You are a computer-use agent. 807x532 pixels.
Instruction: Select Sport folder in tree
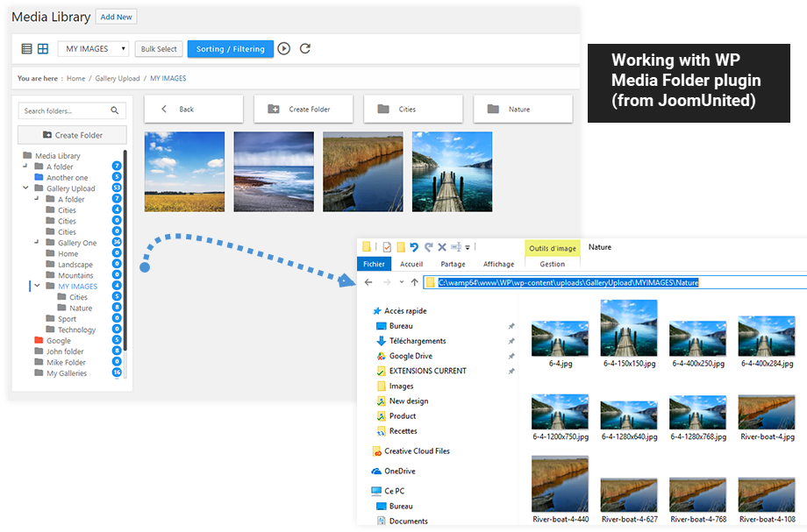(67, 319)
